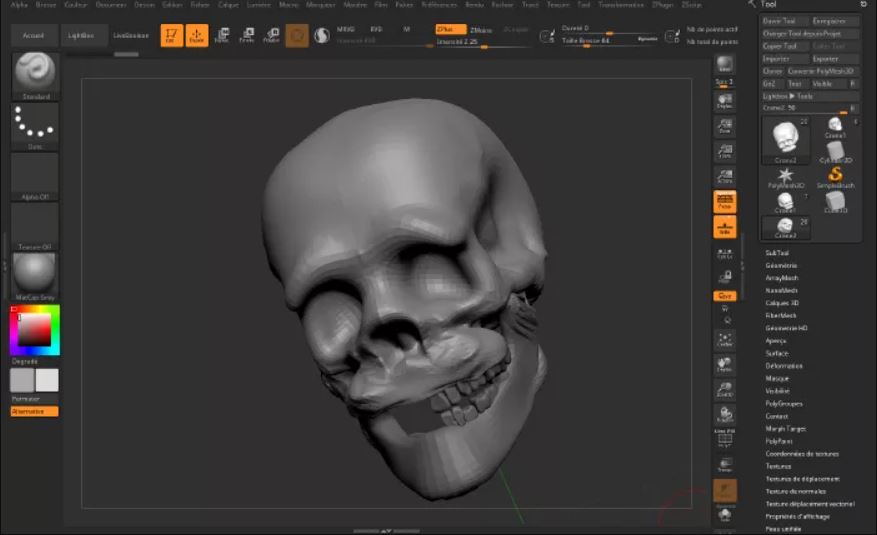The image size is (877, 535).
Task: Toggle the Perspective button in right shelf
Action: click(725, 202)
